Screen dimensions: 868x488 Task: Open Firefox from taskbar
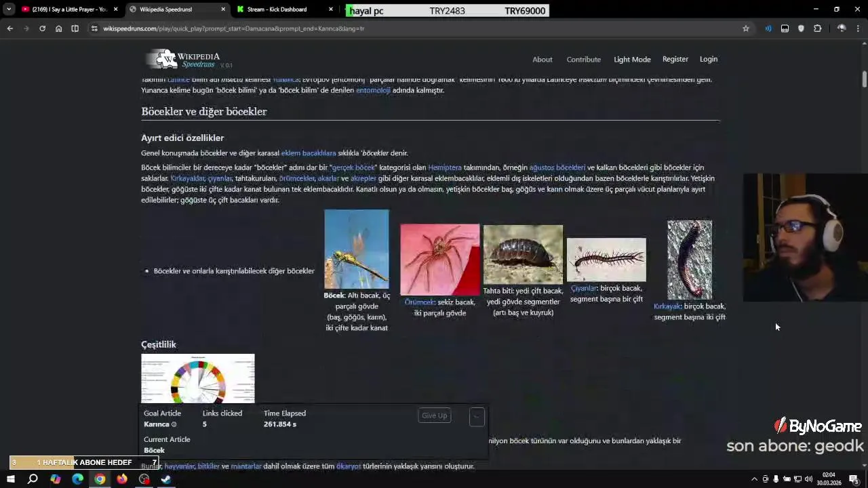[122, 479]
